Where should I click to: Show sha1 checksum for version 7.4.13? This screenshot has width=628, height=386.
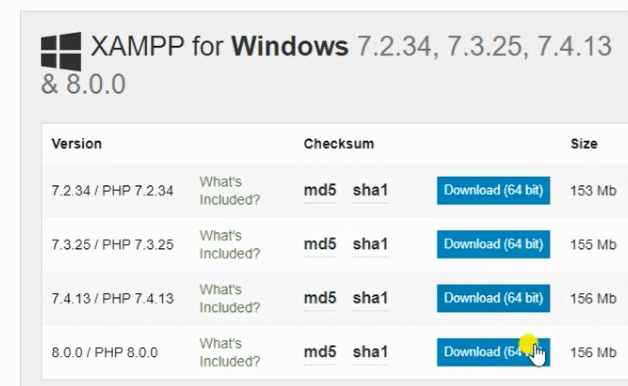pos(370,298)
